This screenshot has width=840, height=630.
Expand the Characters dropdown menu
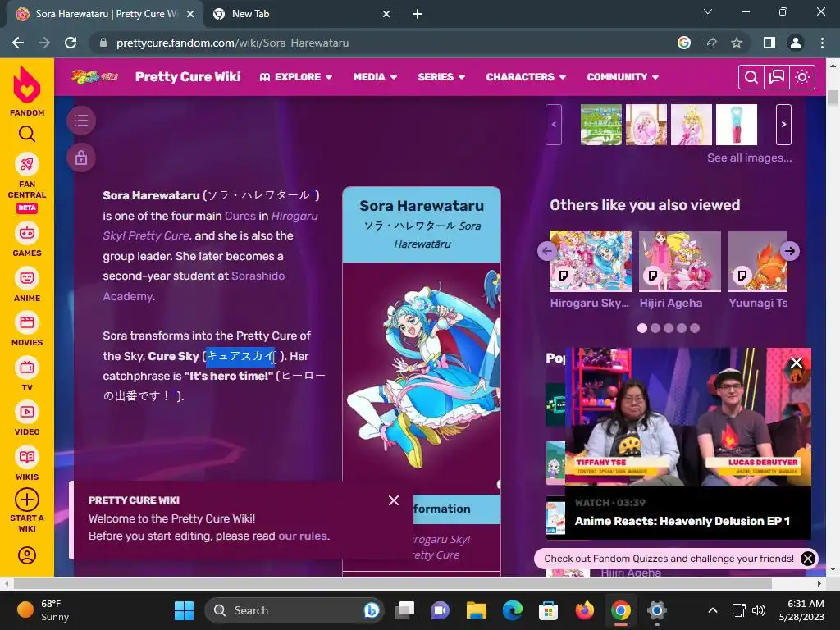(x=526, y=77)
